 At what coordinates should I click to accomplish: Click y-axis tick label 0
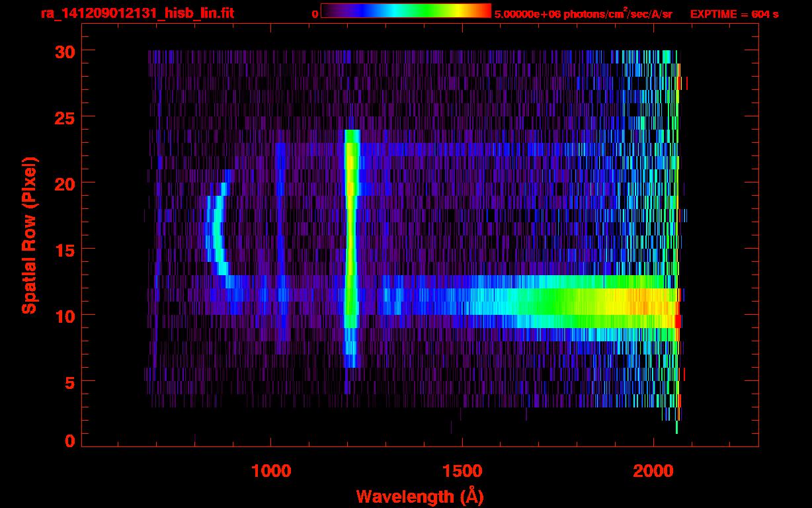tap(69, 441)
